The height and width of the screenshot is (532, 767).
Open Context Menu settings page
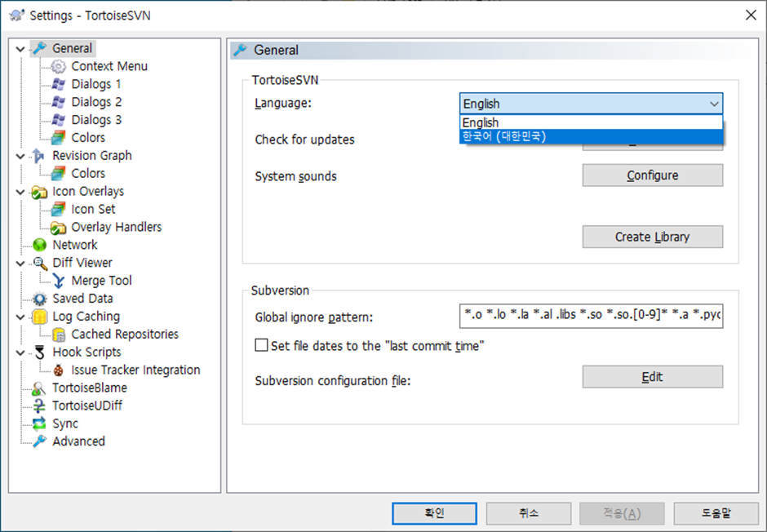tap(109, 66)
